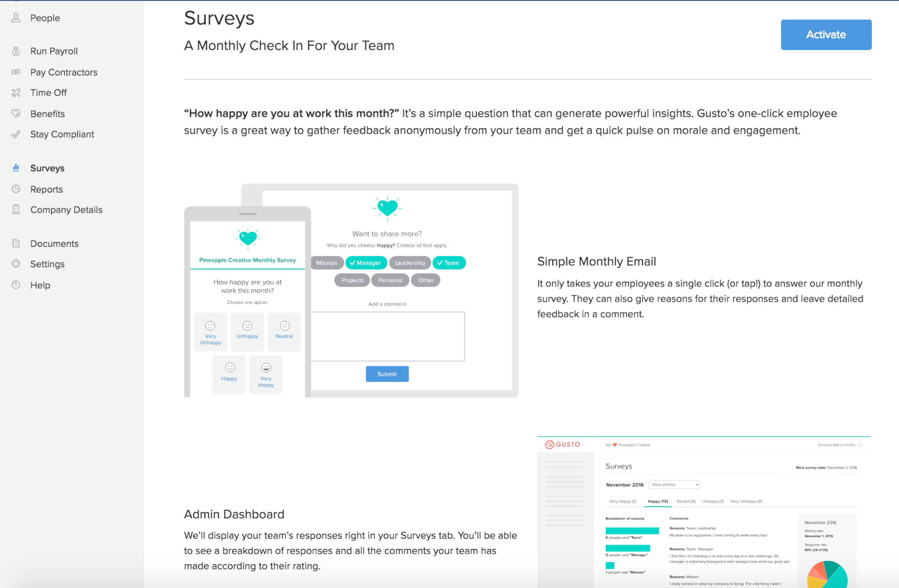Toggle the Team reason checkbox
Screen dimensions: 899x588
448,262
